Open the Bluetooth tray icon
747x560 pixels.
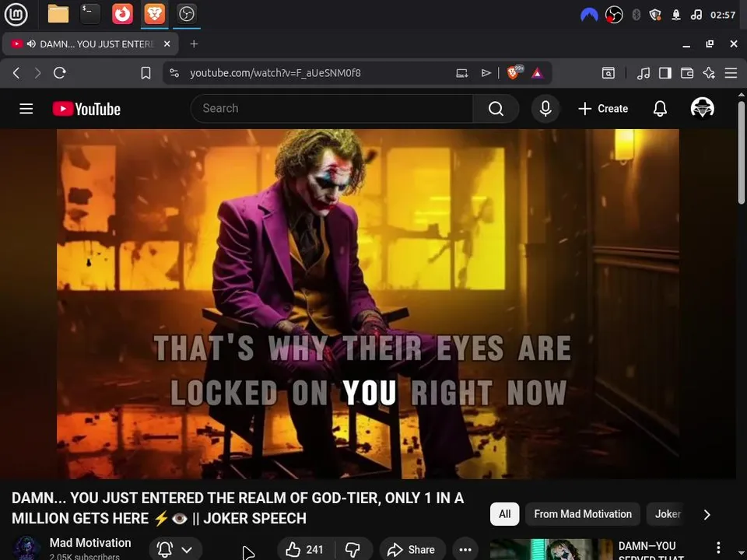tap(636, 16)
